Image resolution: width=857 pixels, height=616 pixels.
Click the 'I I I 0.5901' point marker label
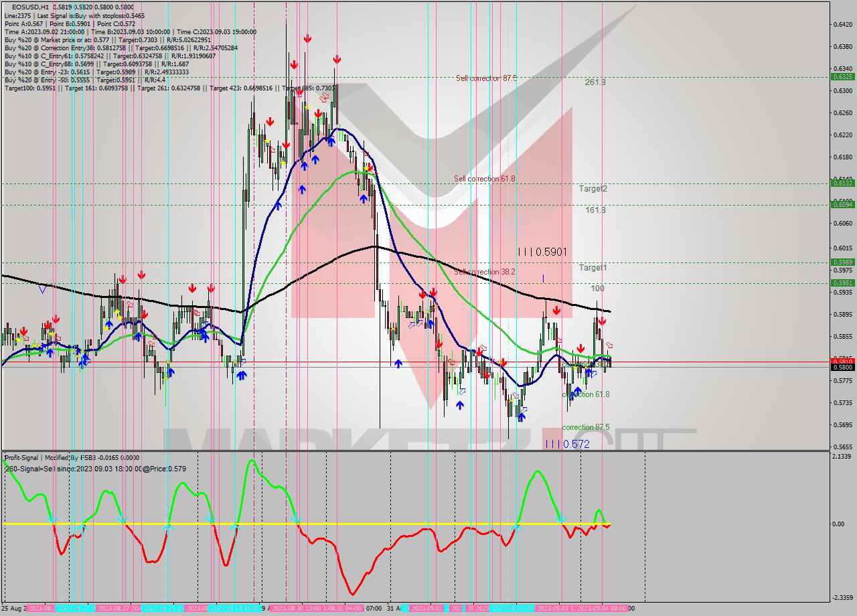tap(543, 252)
